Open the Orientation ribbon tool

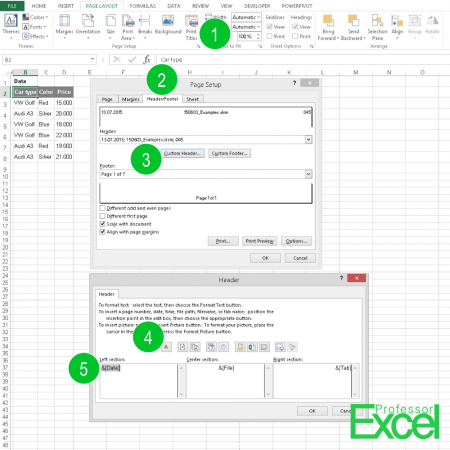(x=88, y=27)
